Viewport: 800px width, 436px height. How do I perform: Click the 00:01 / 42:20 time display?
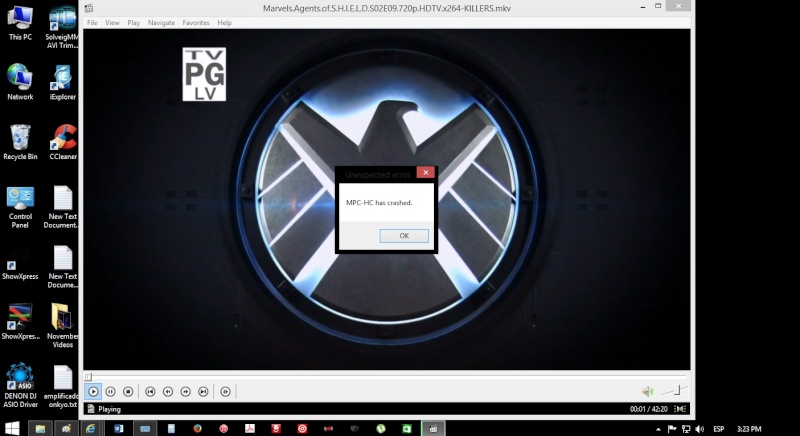[648, 409]
